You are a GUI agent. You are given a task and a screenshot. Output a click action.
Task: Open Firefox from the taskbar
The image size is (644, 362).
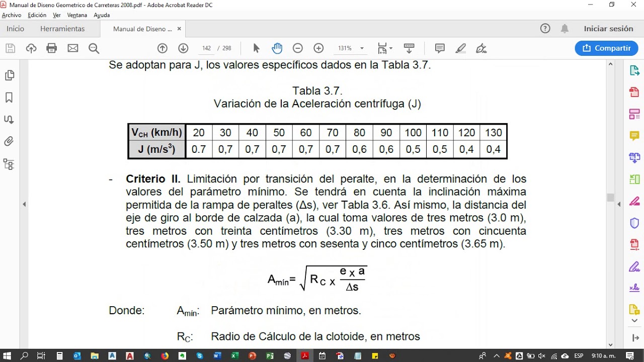[x=165, y=355]
